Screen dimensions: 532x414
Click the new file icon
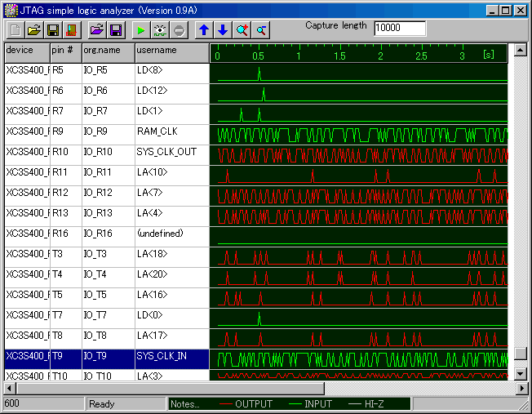coord(16,30)
